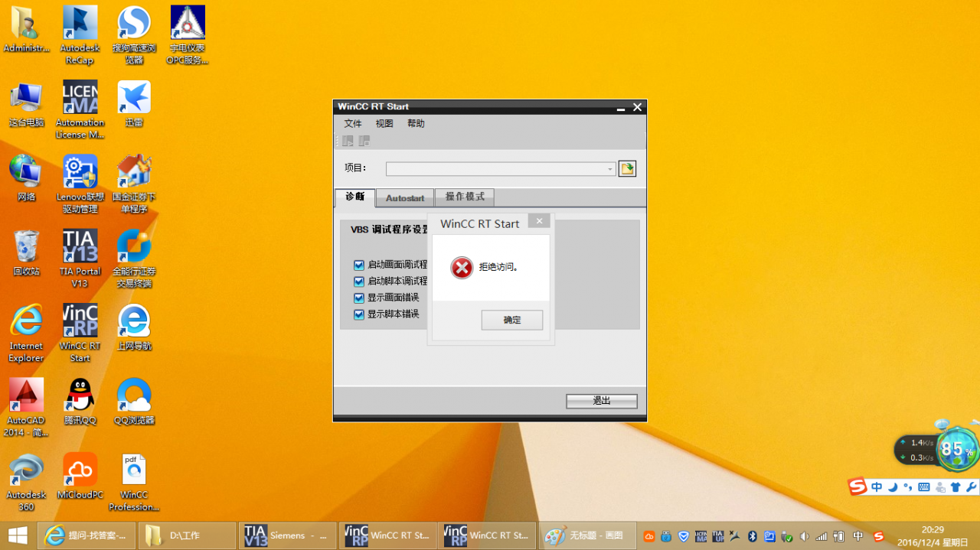Screen dimensions: 980x550
Task: Switch to the Siemens TIA taskbar window
Action: 288,535
